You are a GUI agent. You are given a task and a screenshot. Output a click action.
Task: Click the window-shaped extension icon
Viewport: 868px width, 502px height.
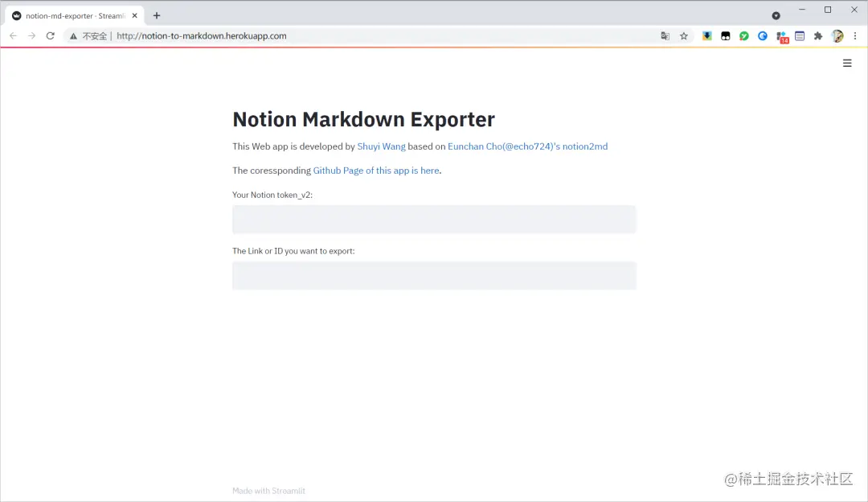(x=800, y=36)
